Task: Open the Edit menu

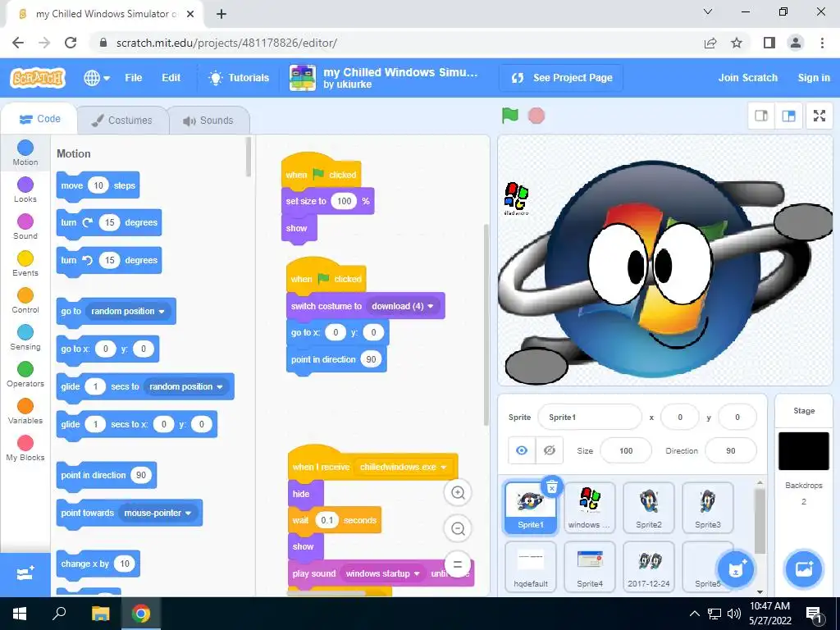Action: pos(171,78)
